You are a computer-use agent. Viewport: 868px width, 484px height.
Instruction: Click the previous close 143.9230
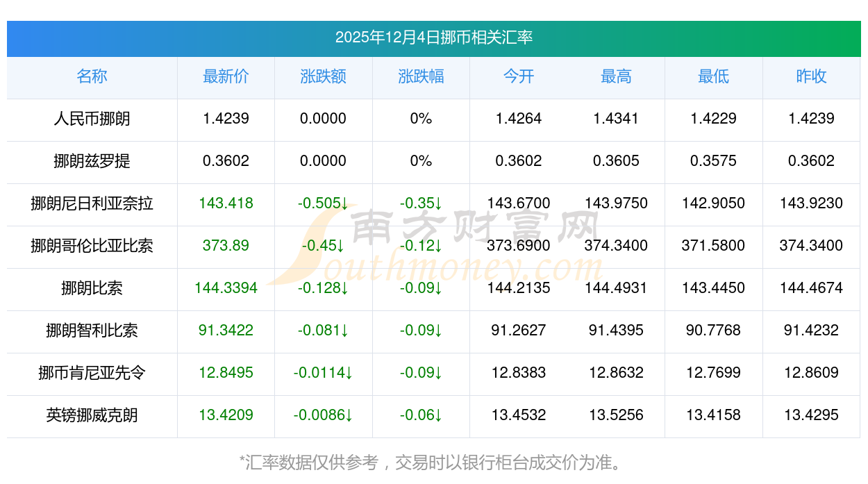click(811, 203)
